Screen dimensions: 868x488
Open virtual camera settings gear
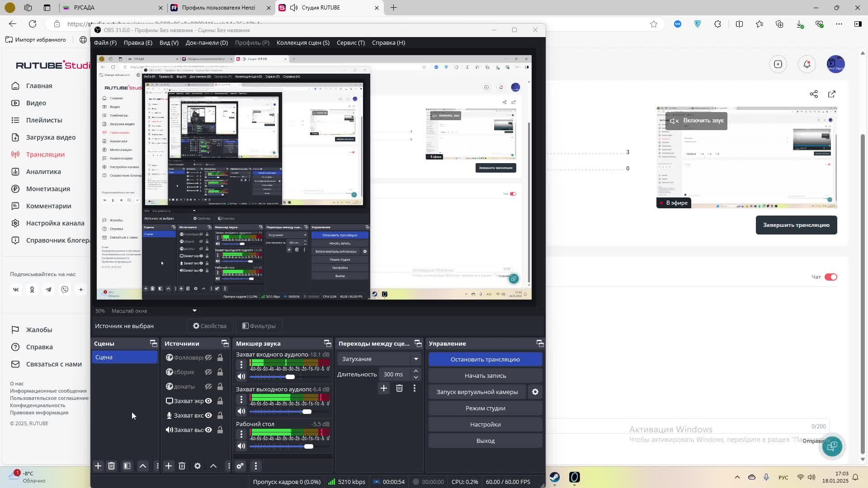pos(535,392)
